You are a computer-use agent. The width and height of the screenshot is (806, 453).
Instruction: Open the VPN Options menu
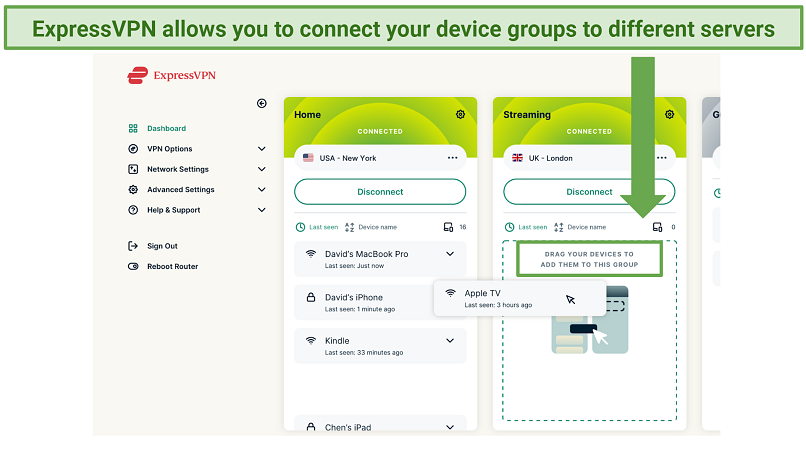(x=170, y=149)
